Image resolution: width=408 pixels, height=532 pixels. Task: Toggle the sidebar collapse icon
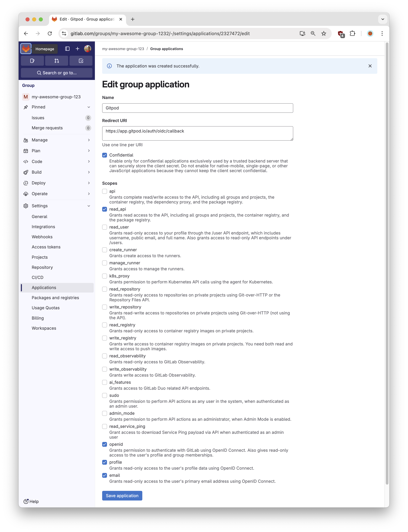tap(67, 49)
